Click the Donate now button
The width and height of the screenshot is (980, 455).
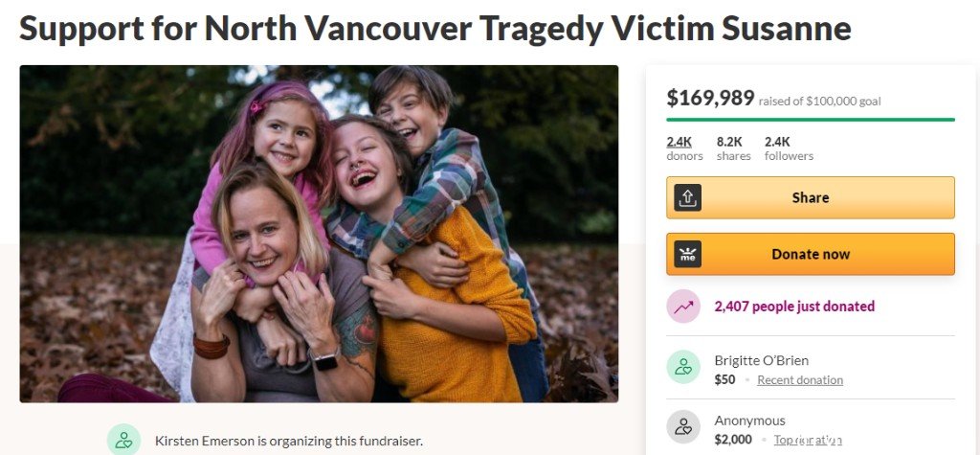(810, 254)
